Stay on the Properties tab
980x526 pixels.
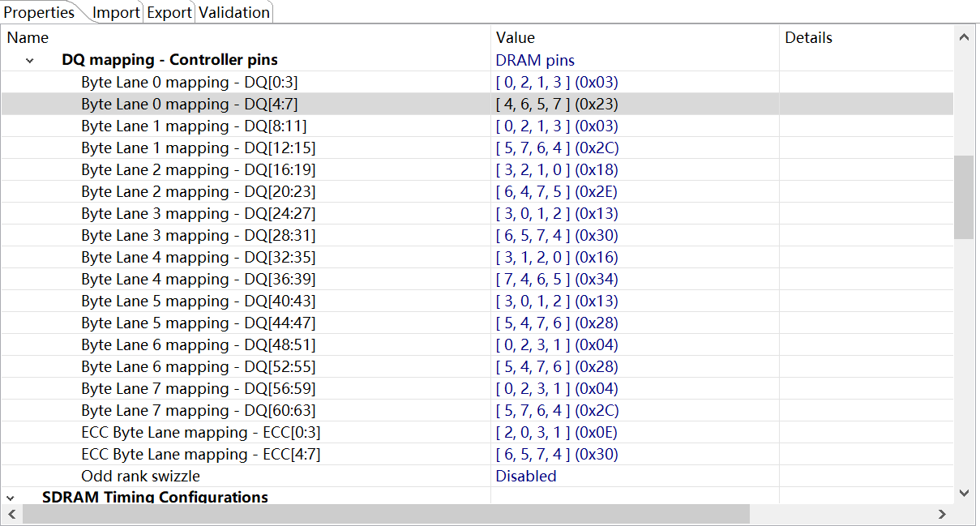click(39, 12)
